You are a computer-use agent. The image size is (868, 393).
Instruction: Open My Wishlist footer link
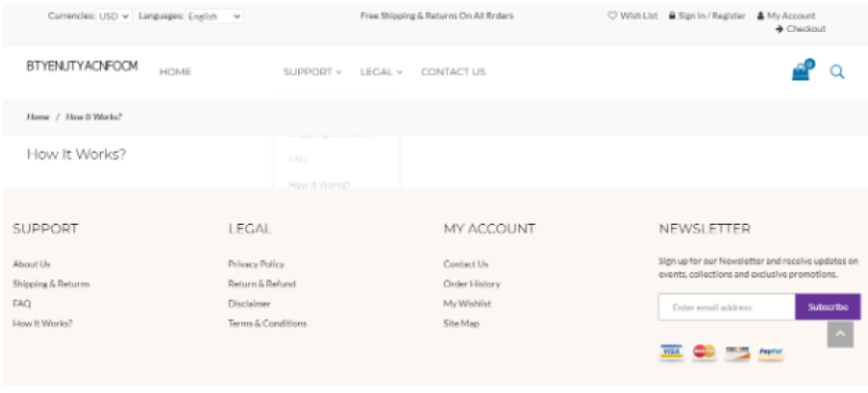click(x=467, y=304)
